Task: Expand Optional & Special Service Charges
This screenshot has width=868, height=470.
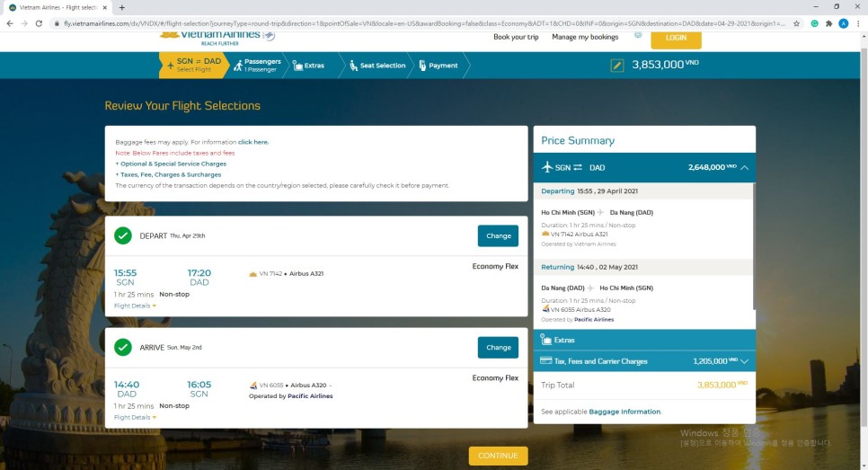Action: (171, 164)
